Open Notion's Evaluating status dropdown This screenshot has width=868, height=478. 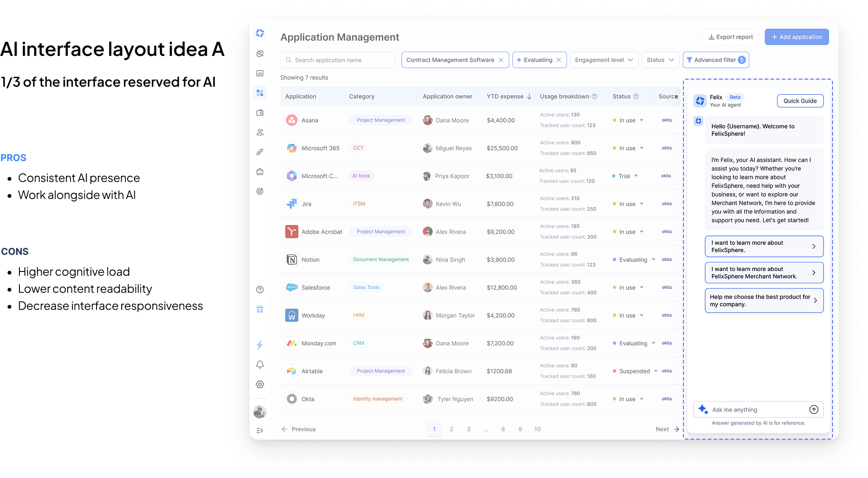point(653,260)
